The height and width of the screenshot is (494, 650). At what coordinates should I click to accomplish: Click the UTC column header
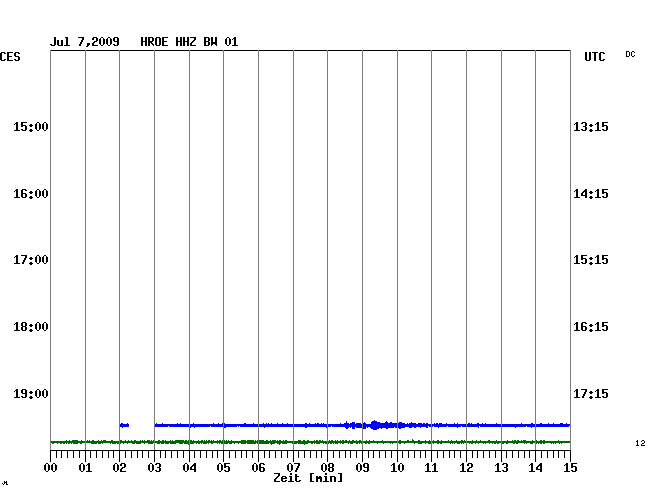(x=594, y=57)
